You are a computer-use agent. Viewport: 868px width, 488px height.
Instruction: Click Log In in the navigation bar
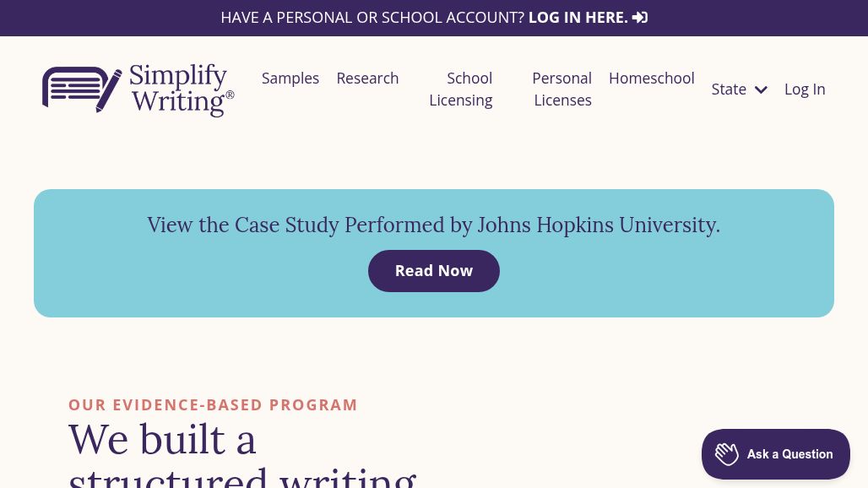click(x=805, y=89)
